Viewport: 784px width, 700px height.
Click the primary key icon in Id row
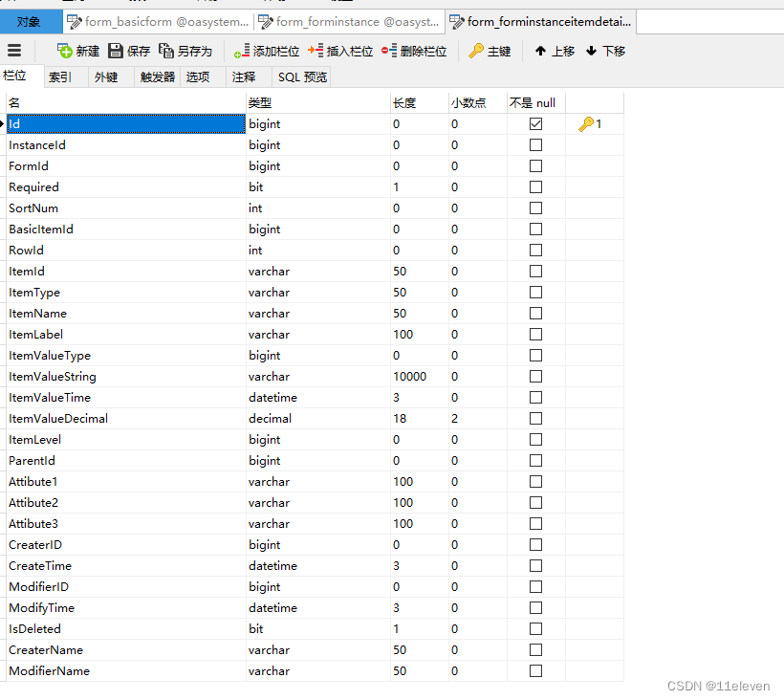[586, 124]
